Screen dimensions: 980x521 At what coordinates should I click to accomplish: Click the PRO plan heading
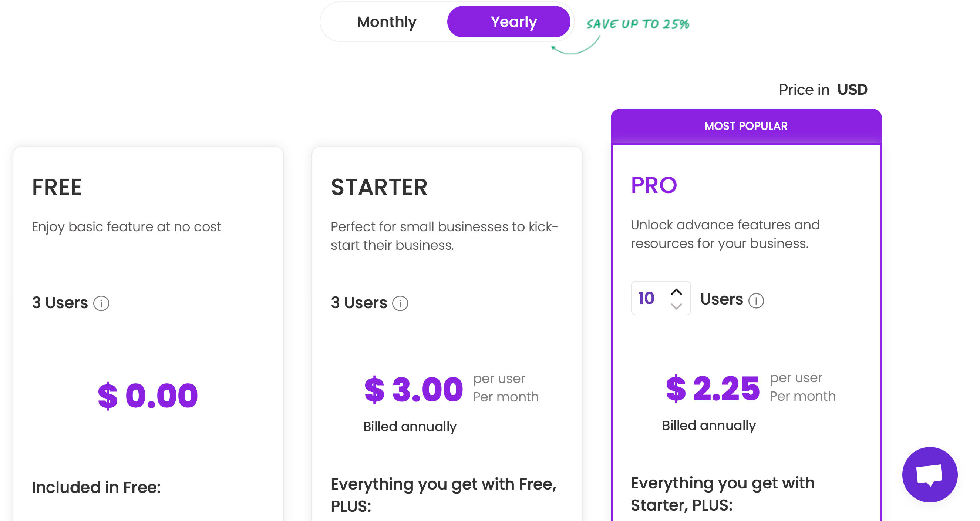click(x=654, y=185)
